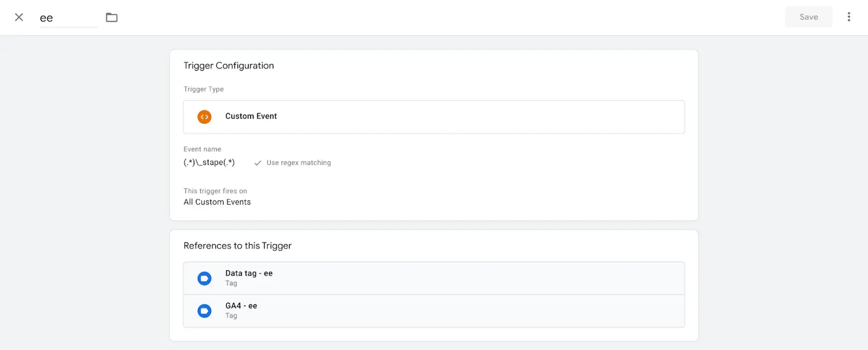The height and width of the screenshot is (350, 868).
Task: Click the orange Custom Event icon
Action: (204, 117)
